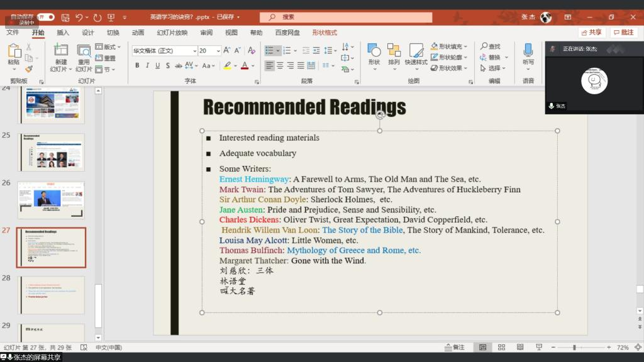Toggle Italic formatting
The width and height of the screenshot is (644, 362).
click(147, 65)
